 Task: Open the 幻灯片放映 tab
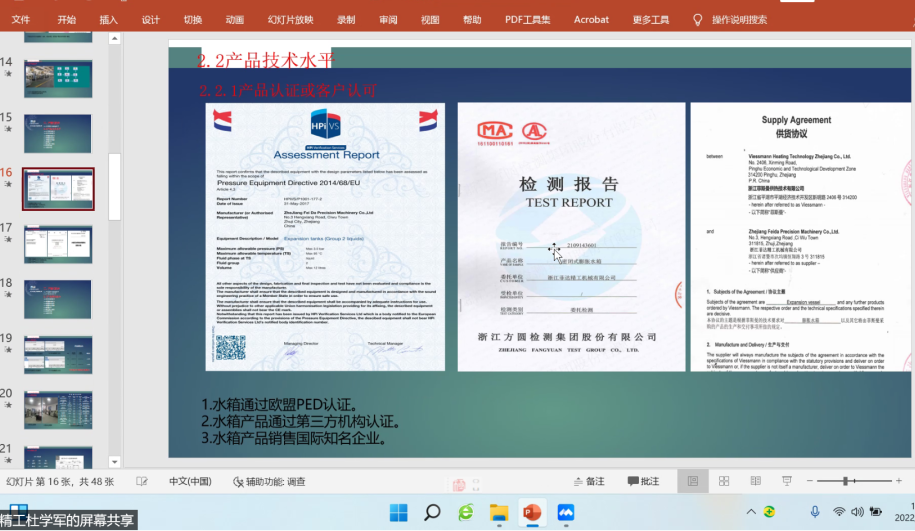pyautogui.click(x=291, y=20)
